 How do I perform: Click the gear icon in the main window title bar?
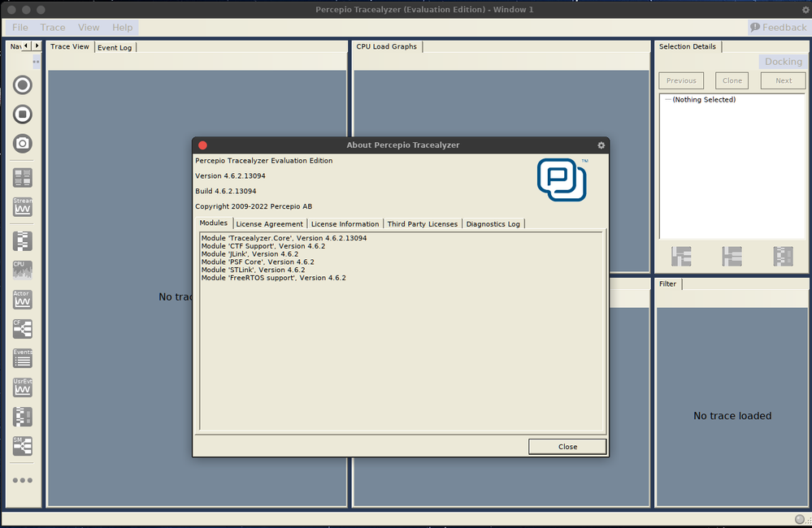tap(806, 10)
